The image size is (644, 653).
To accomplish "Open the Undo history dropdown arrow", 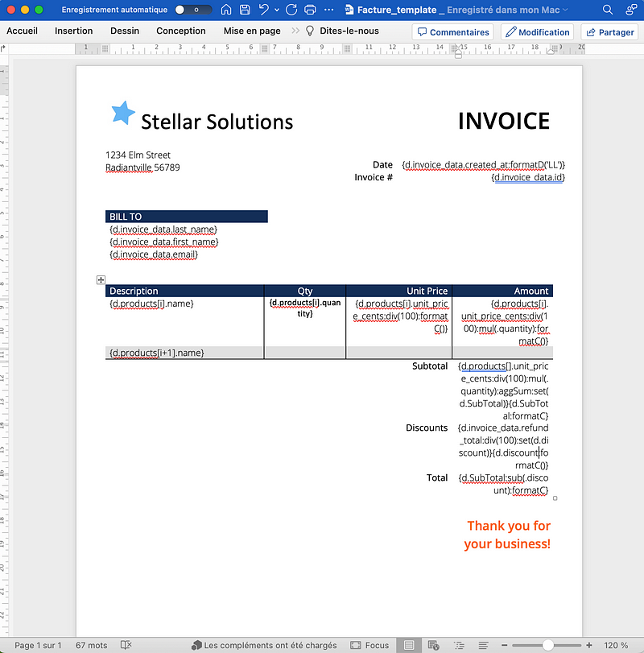I will tap(277, 10).
